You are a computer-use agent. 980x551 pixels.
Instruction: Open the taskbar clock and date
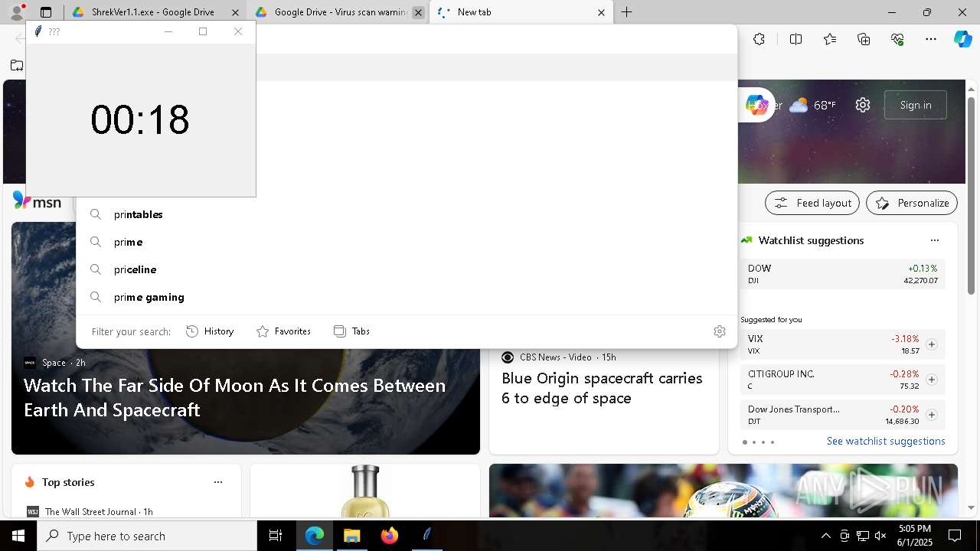pos(915,536)
